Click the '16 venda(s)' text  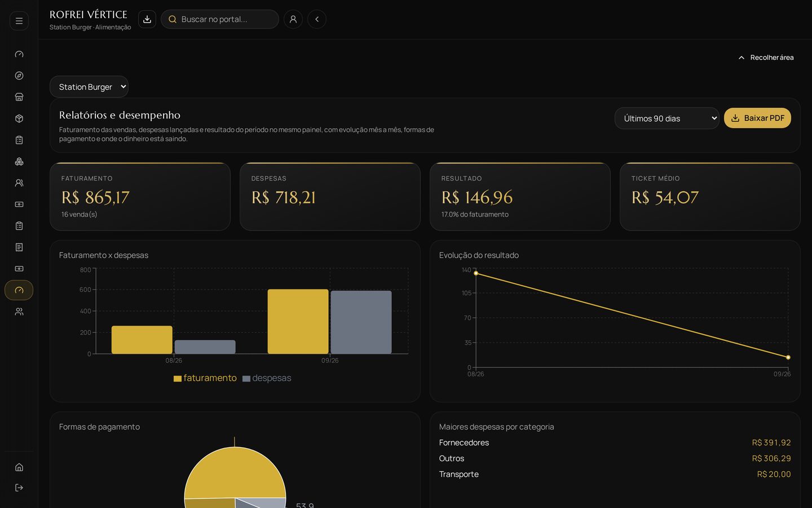click(80, 214)
